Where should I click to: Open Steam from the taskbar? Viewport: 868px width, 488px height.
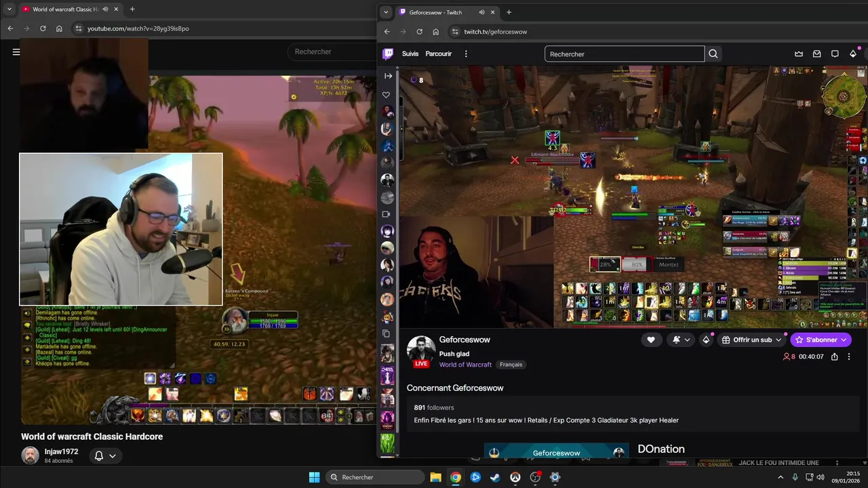tap(495, 477)
